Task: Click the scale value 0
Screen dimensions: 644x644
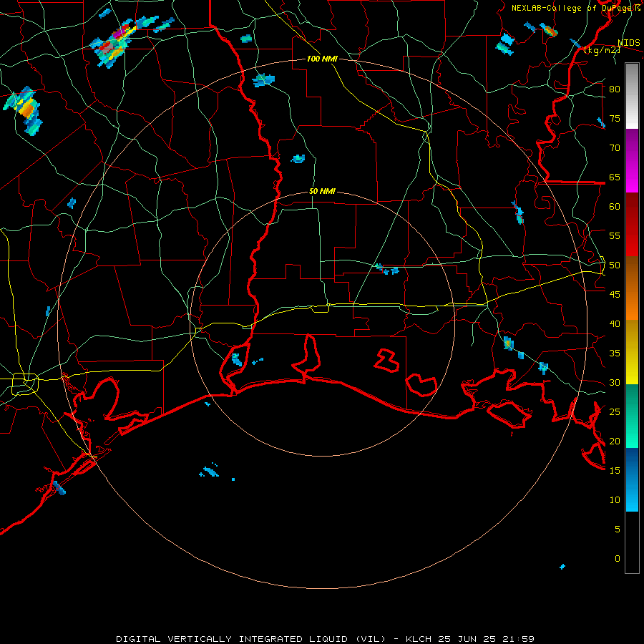Action: [x=618, y=559]
